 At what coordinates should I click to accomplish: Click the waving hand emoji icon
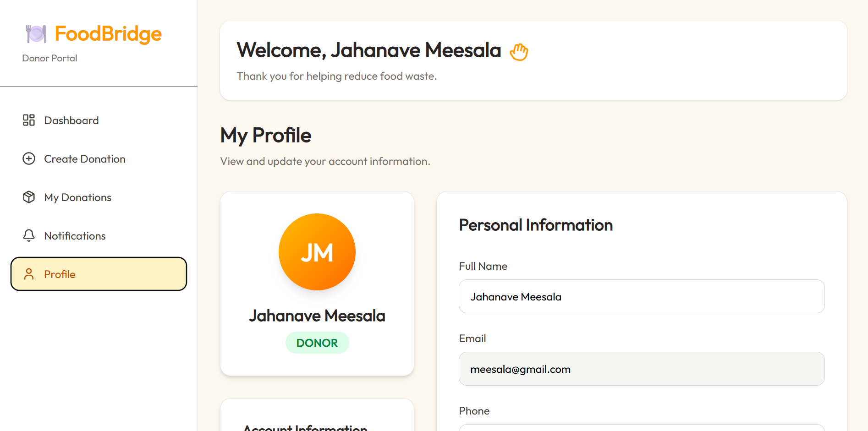click(519, 51)
